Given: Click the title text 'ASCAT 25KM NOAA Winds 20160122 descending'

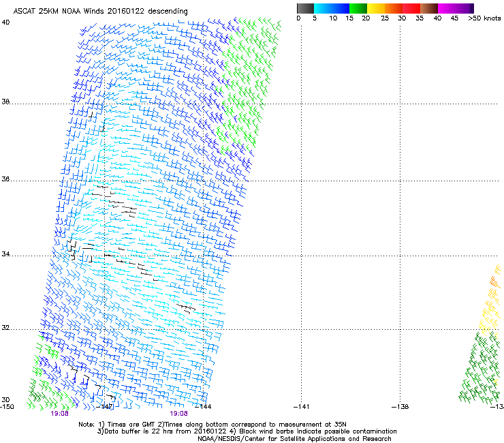Looking at the screenshot, I should click(x=100, y=12).
